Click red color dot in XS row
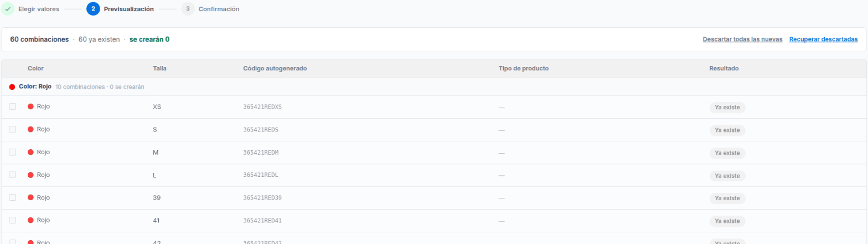This screenshot has width=868, height=244. 31,106
